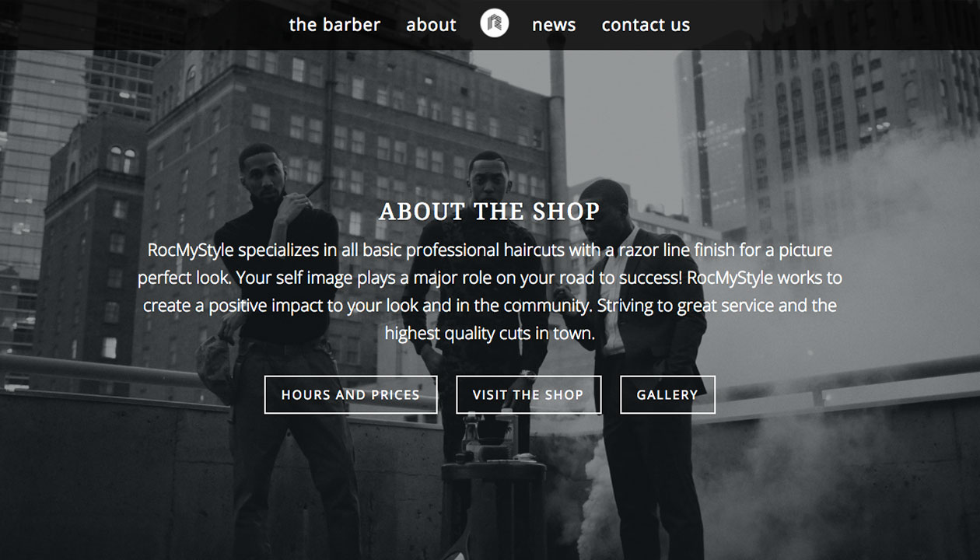Click the HOURS AND PRICES button
This screenshot has height=560, width=980.
coord(351,395)
